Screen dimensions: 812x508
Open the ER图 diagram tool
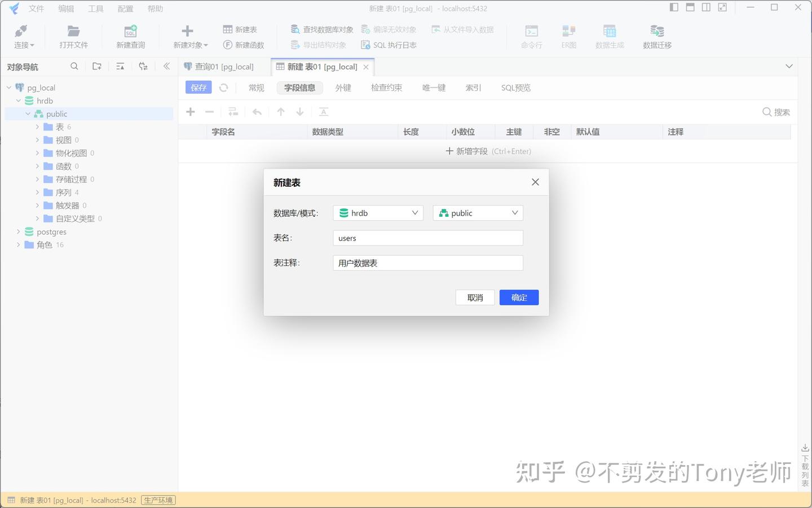pyautogui.click(x=568, y=36)
